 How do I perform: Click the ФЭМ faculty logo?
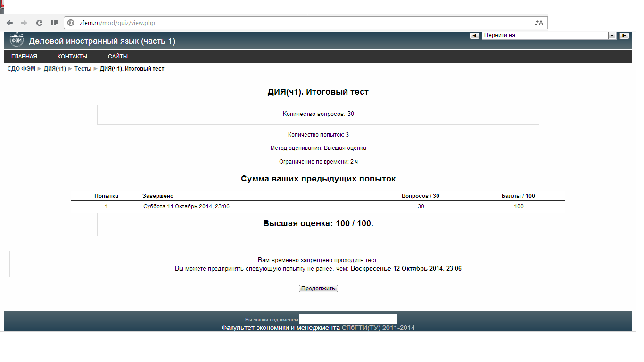point(17,41)
